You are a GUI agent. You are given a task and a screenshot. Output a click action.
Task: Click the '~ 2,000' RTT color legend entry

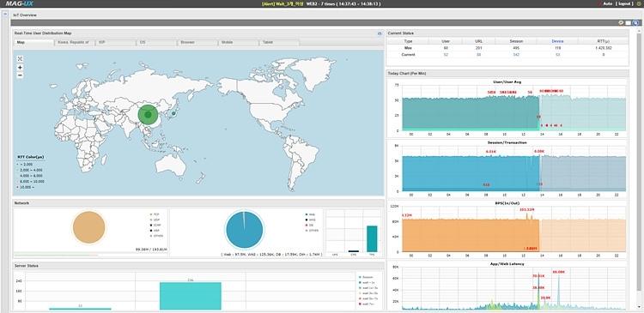point(26,164)
